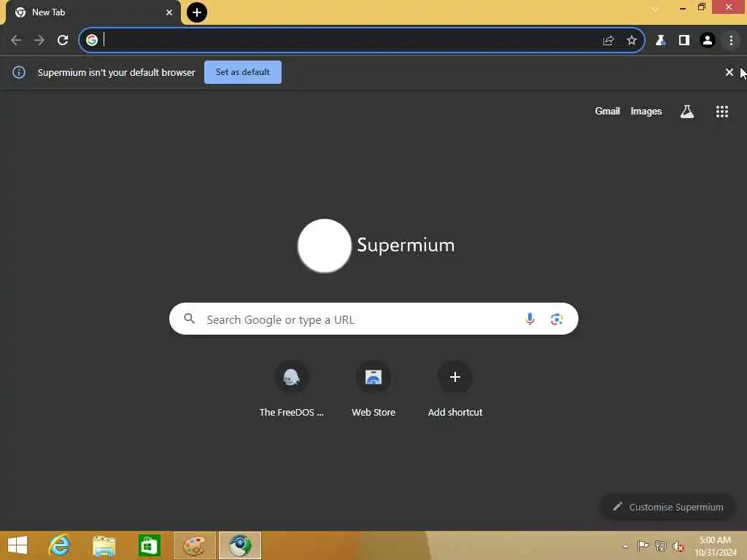Viewport: 747px width, 560px height.
Task: Open the Google apps grid
Action: point(722,112)
